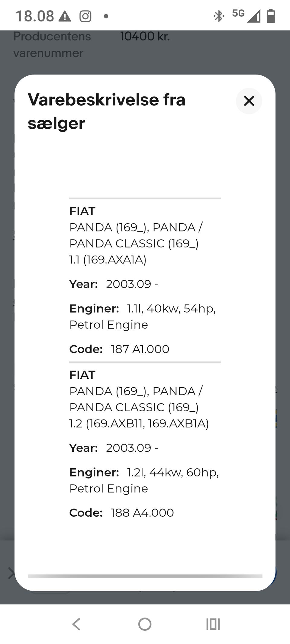Select the 1.1 (169.AXA1A) model line

(x=108, y=260)
